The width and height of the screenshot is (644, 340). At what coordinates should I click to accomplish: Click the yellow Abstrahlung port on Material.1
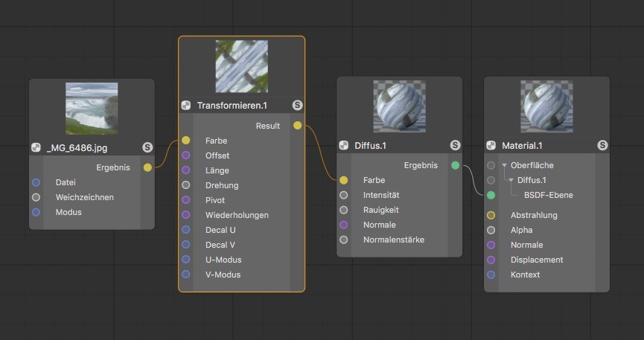tap(491, 215)
